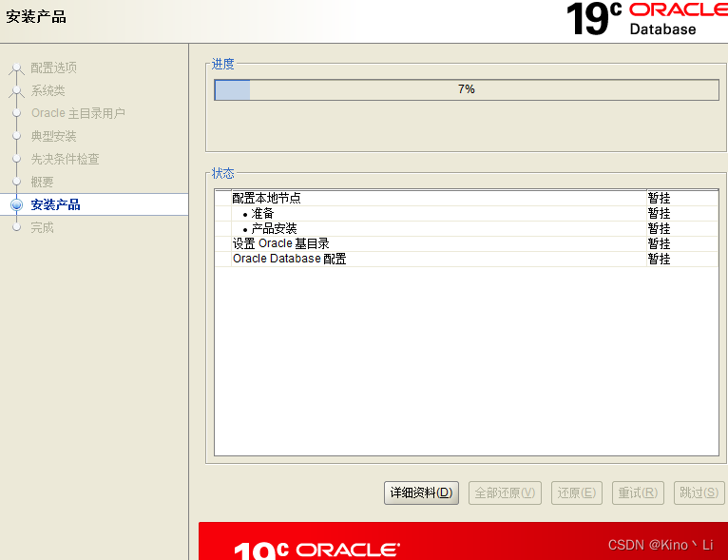Select the 概要 step in sidebar

tap(42, 182)
